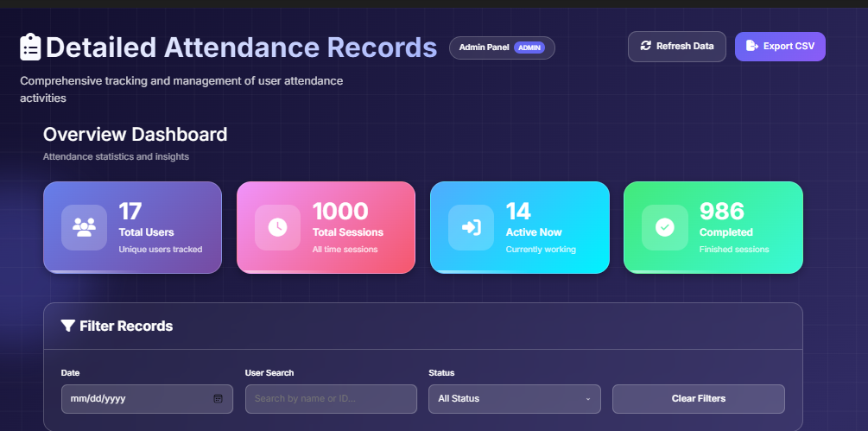Select the Active Now card
The image size is (868, 431).
(520, 227)
